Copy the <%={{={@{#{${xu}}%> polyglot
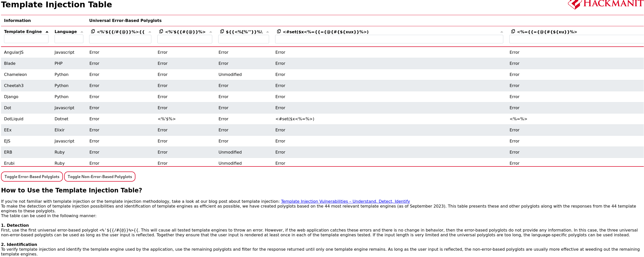This screenshot has height=257, width=644. 513,31
